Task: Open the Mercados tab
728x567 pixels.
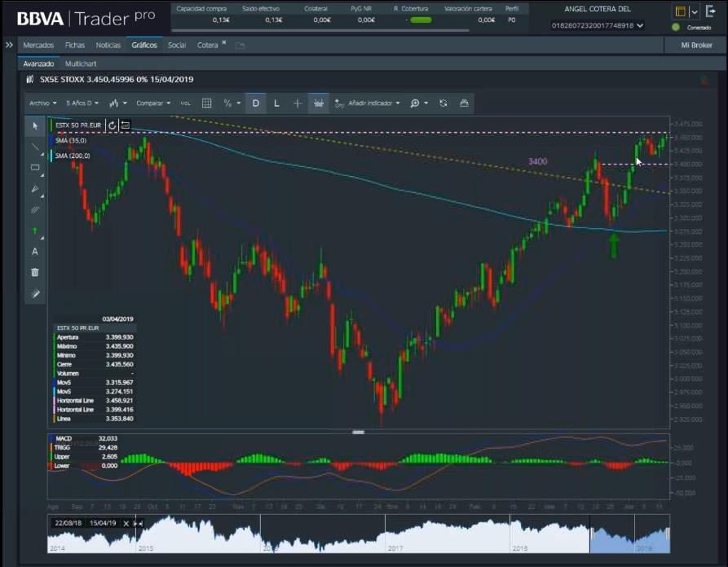Action: click(38, 45)
